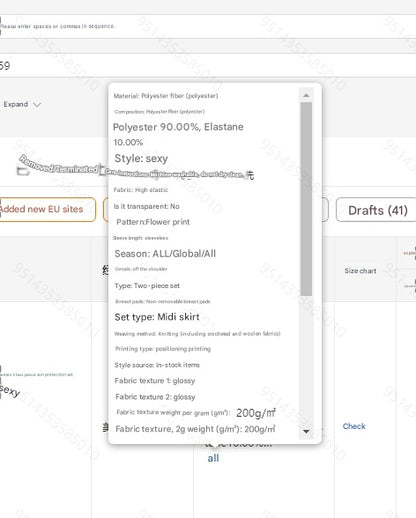Viewport: 416px width, 518px height.
Task: Click 'Set type: Midi skirt' attribute
Action: [x=157, y=317]
